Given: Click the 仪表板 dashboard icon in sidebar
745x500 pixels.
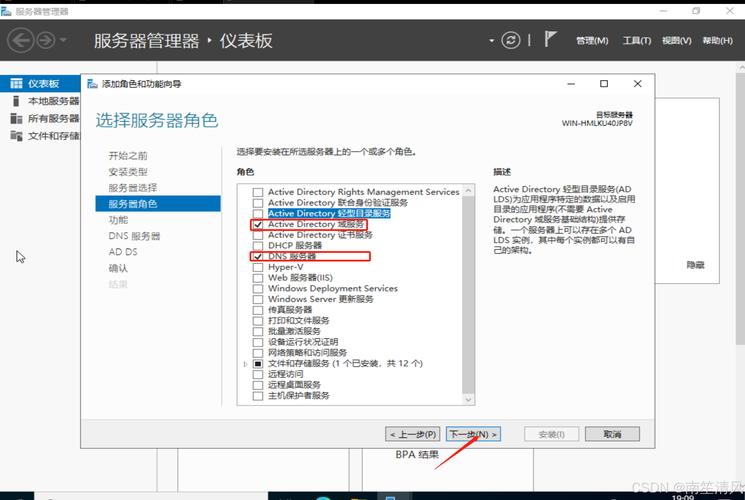Looking at the screenshot, I should 16,84.
